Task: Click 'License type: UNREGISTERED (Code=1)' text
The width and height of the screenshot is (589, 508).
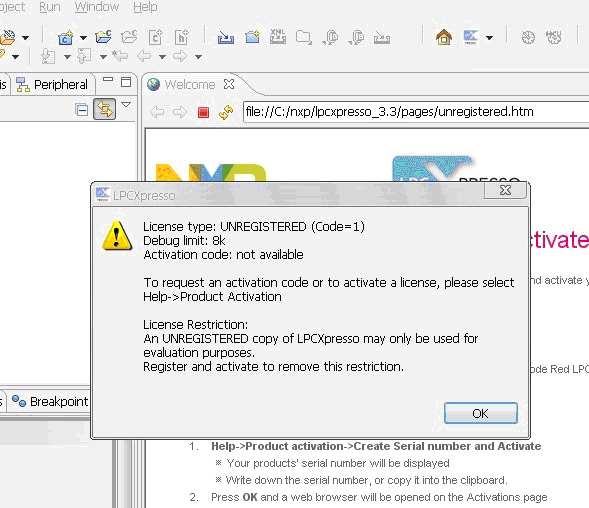Action: click(254, 227)
